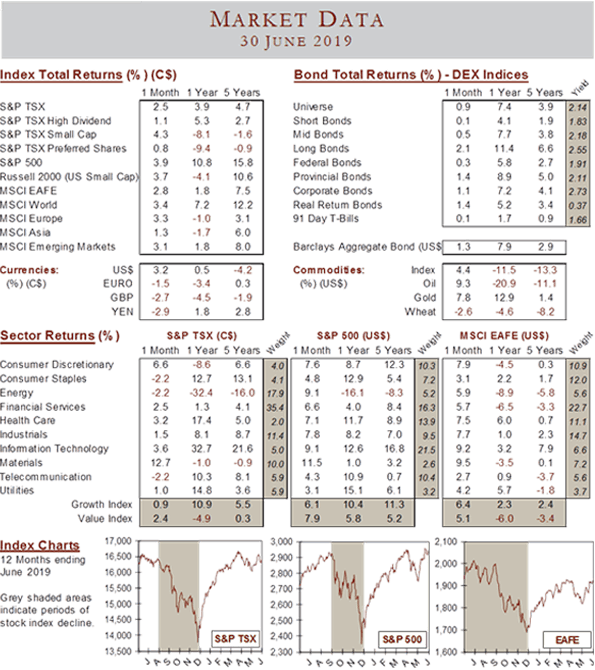Click the 'Gold' commodity row label
The height and width of the screenshot is (670, 595).
coord(425,298)
